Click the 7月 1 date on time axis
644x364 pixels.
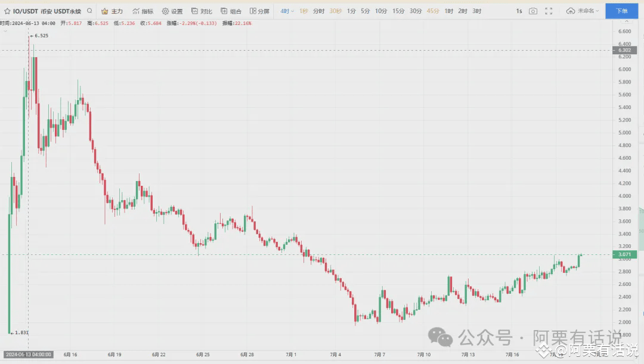(291, 354)
